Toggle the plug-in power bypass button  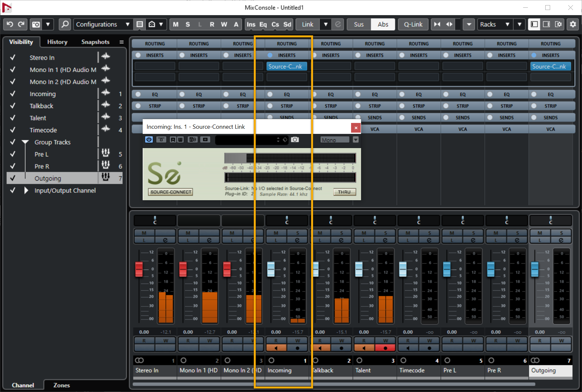tap(149, 140)
